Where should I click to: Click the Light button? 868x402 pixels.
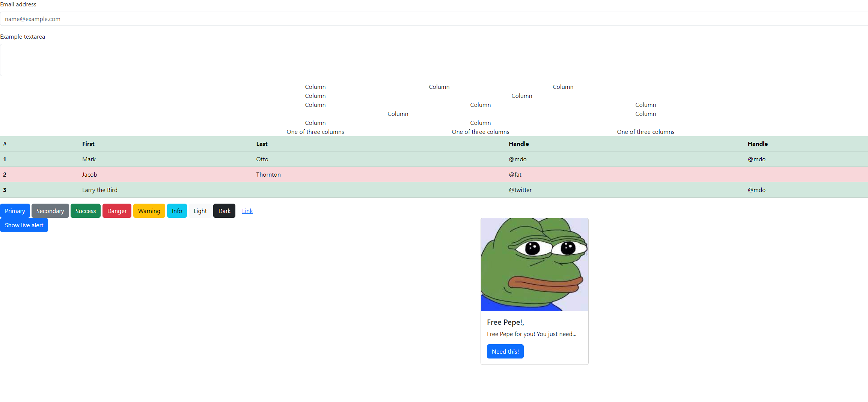tap(200, 211)
